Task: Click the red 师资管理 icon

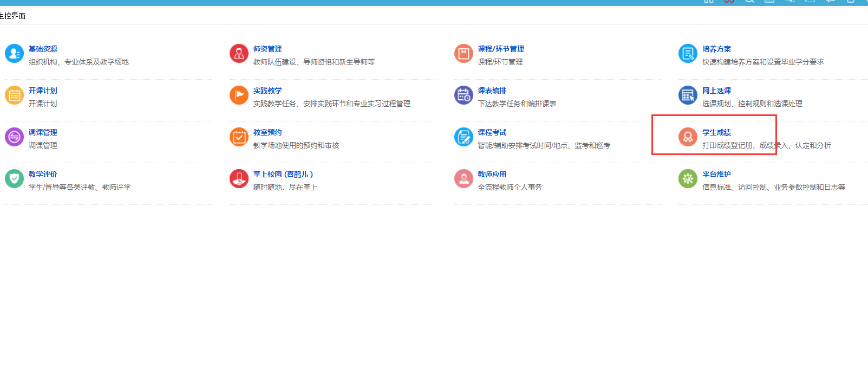Action: pos(239,54)
